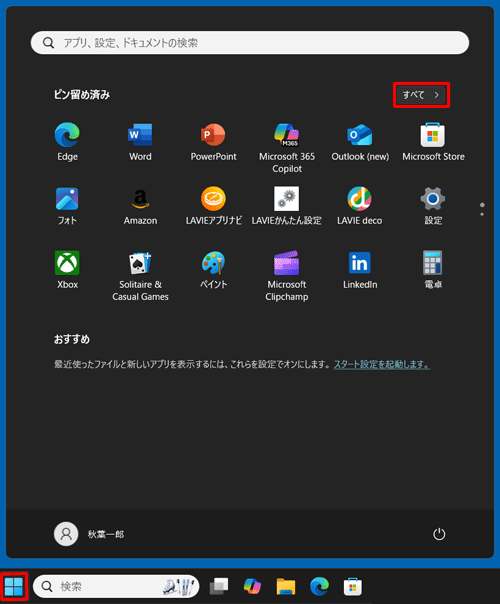The width and height of the screenshot is (500, 604).
Task: Open the 電卓 calculator app
Action: point(433,270)
